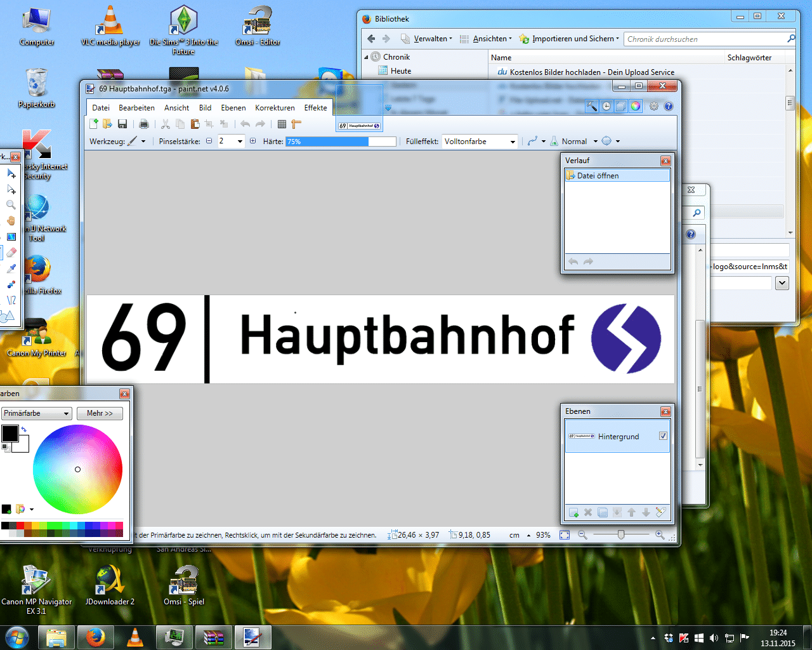Screen dimensions: 812x650
Task: Open the Korrekturen menu
Action: (x=275, y=108)
